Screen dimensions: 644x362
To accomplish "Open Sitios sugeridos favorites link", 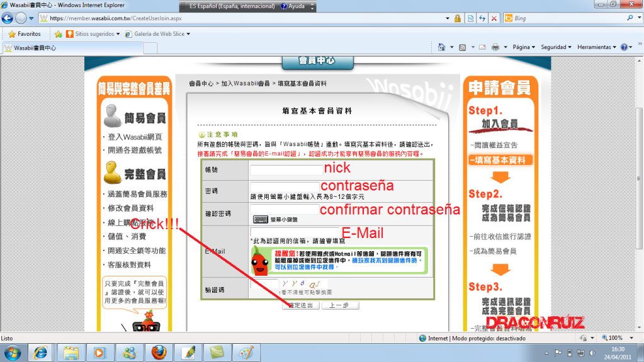I will click(x=93, y=34).
